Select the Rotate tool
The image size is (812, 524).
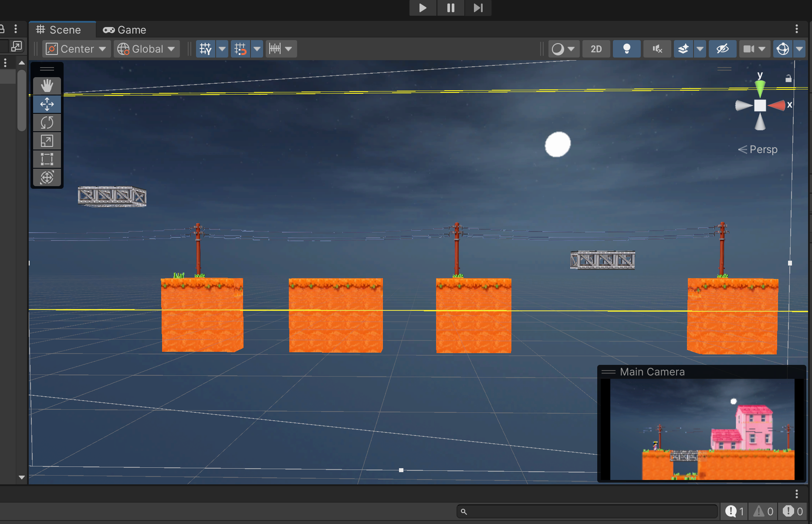click(47, 122)
